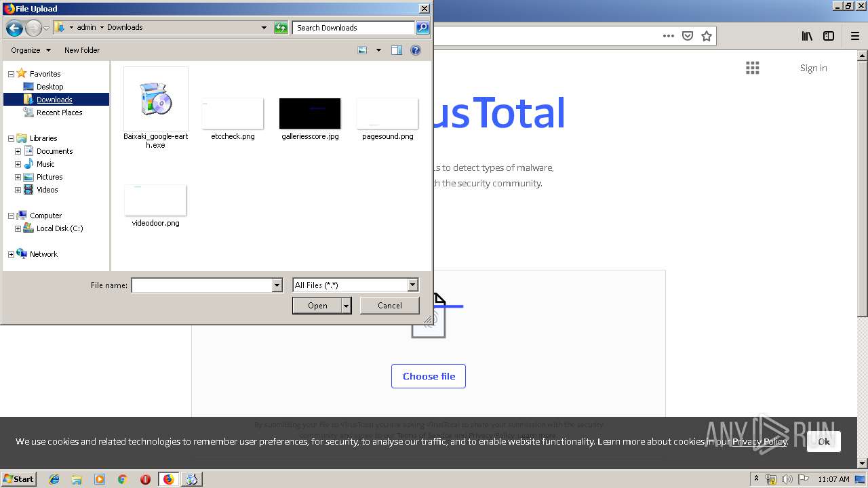Select Computer in navigation tree
The image size is (868, 488).
point(45,216)
